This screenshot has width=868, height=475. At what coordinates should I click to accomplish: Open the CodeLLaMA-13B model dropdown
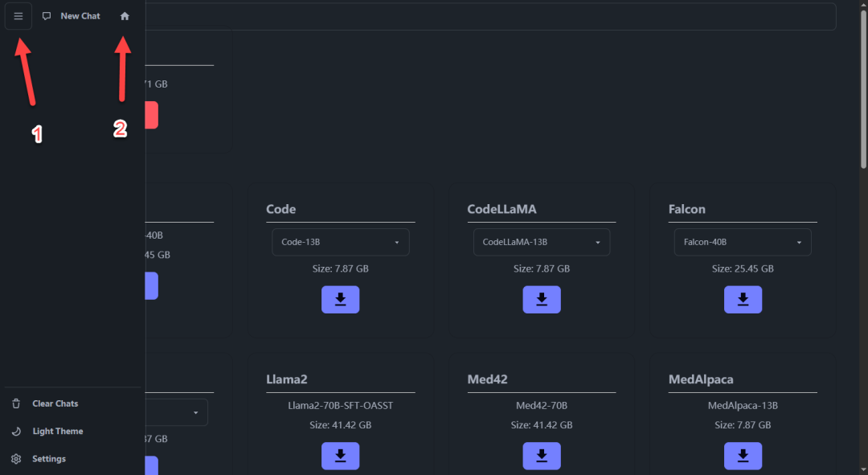(542, 242)
